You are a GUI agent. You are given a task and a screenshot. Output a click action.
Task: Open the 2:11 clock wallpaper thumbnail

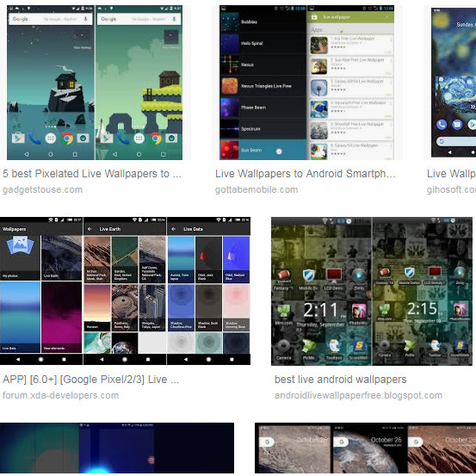point(372,291)
